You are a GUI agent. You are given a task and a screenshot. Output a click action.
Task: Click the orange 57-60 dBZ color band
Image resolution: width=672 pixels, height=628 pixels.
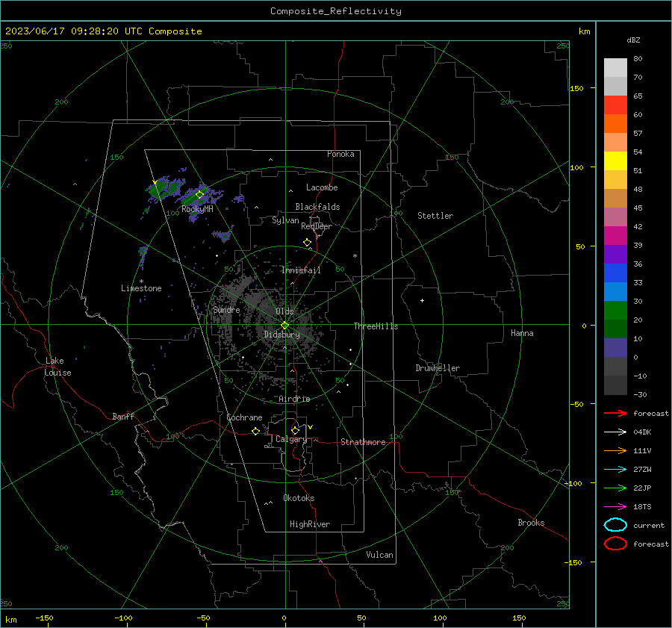coord(615,123)
